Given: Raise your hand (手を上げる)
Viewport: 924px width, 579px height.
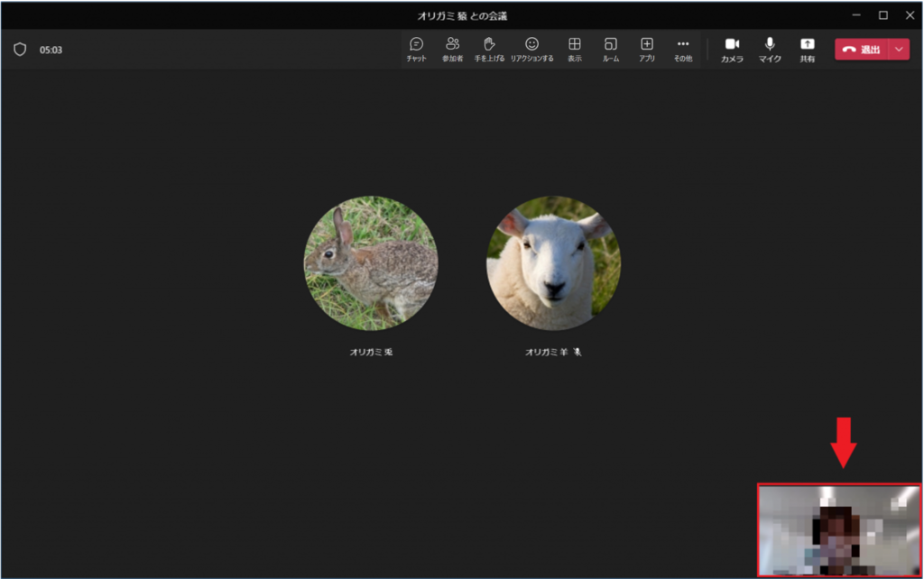Looking at the screenshot, I should tap(489, 49).
